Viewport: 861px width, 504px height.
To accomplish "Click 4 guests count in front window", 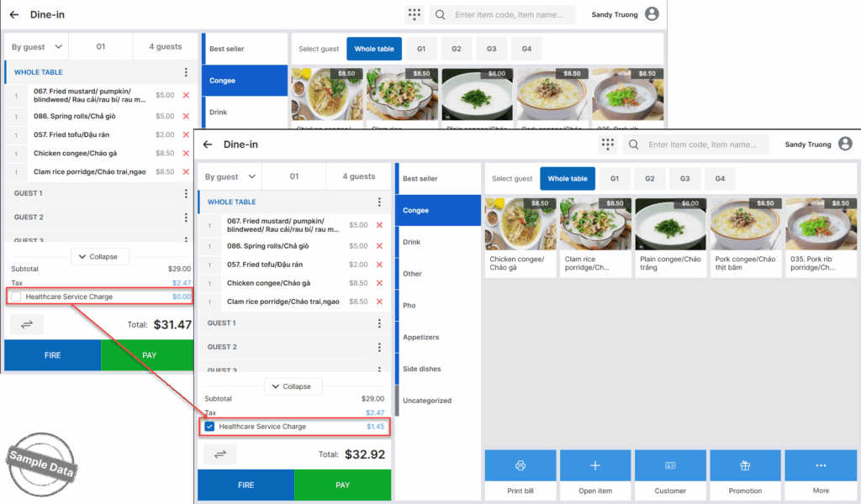I will click(358, 176).
